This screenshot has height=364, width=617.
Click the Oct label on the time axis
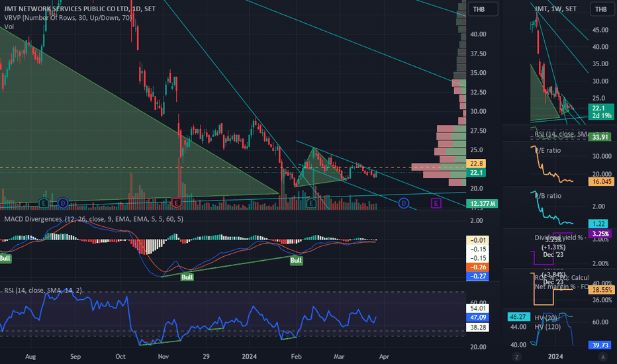coord(120,357)
